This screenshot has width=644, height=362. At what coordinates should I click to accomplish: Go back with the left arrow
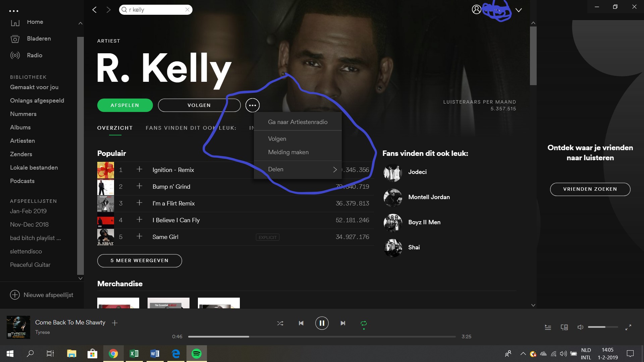pyautogui.click(x=94, y=10)
